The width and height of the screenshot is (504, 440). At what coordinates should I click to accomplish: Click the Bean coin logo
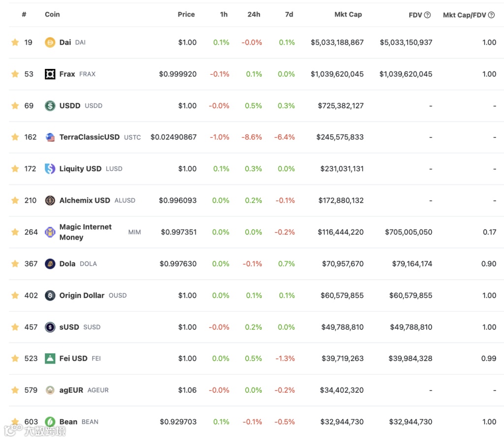[x=50, y=422]
